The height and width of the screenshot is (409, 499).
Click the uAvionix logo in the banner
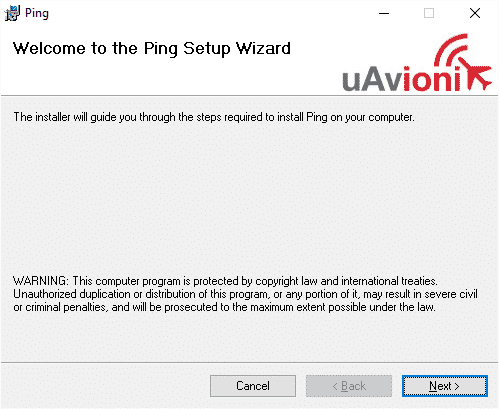click(x=417, y=62)
